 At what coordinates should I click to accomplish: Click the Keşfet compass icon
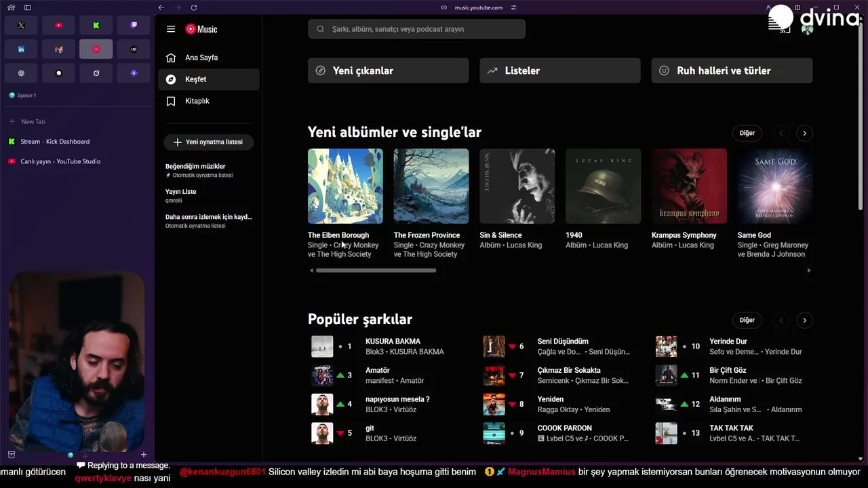point(171,79)
